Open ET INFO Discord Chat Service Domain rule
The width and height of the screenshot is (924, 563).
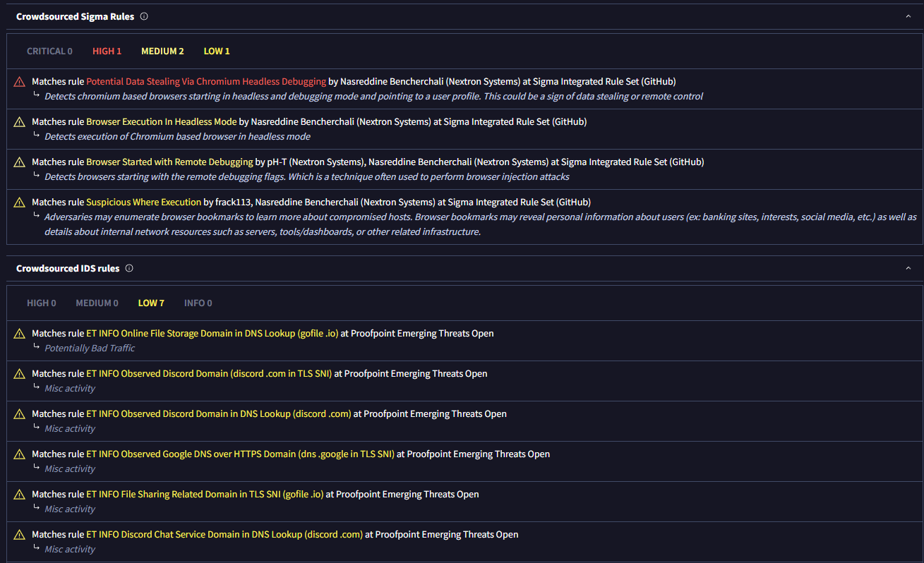(x=224, y=535)
